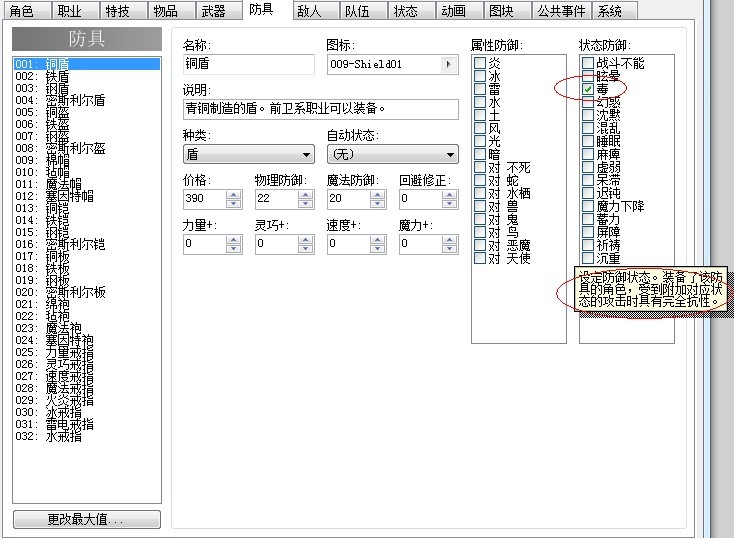This screenshot has height=538, width=734.
Task: Decrease 魔力+ with the down arrow
Action: coord(450,248)
